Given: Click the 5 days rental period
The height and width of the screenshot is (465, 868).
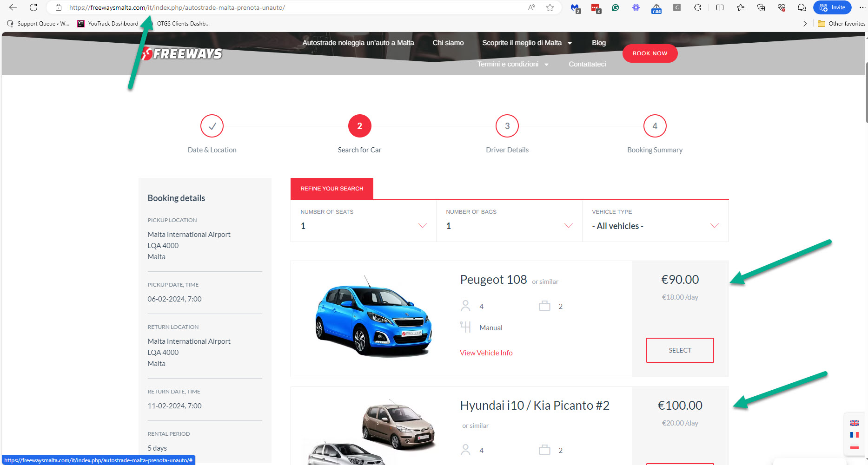Looking at the screenshot, I should click(157, 448).
